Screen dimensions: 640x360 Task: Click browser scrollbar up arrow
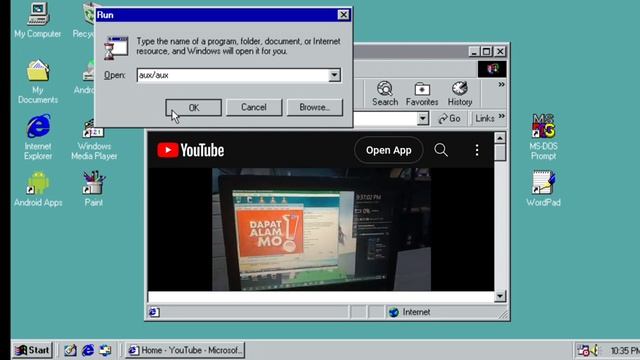click(500, 138)
